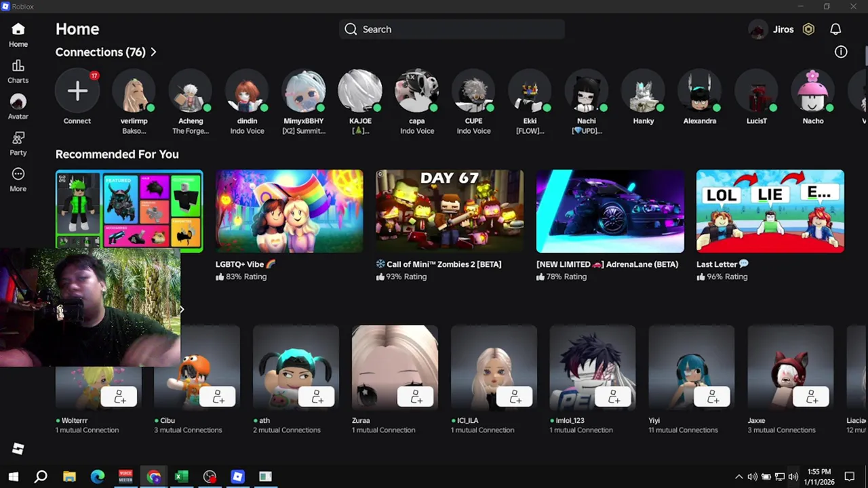Add lmloi_123 as a connection
The height and width of the screenshot is (488, 868).
[614, 396]
